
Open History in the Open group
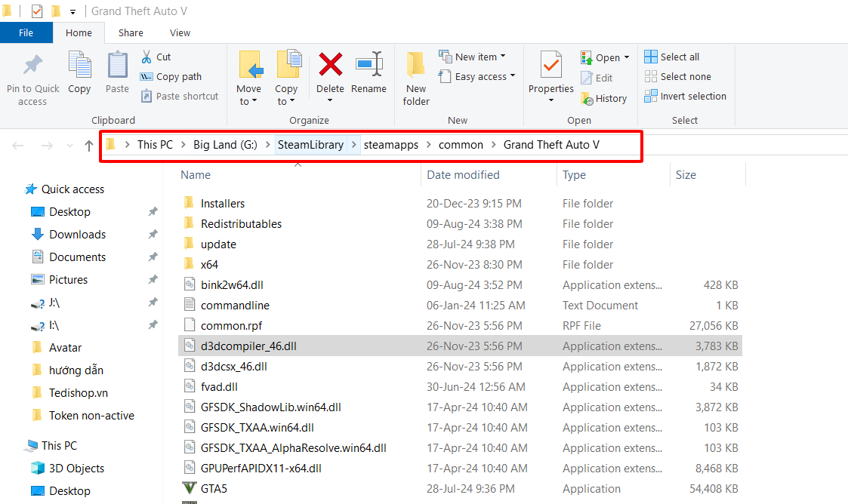[x=603, y=98]
